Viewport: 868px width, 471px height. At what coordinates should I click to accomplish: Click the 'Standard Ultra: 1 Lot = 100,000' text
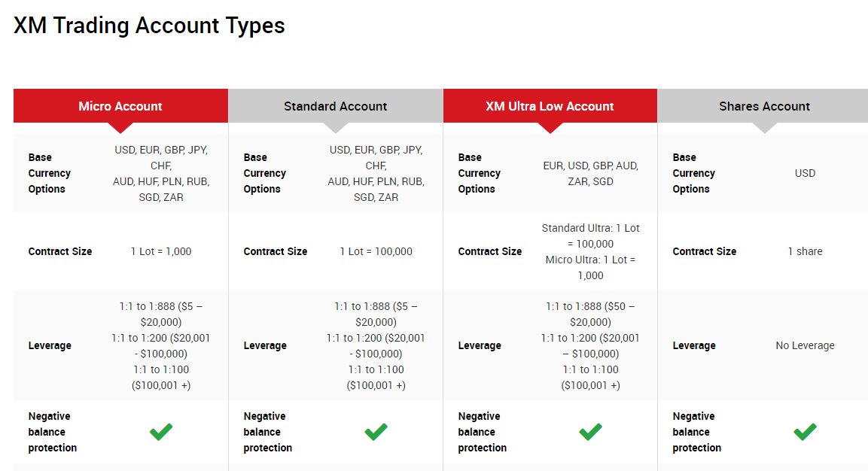[591, 235]
